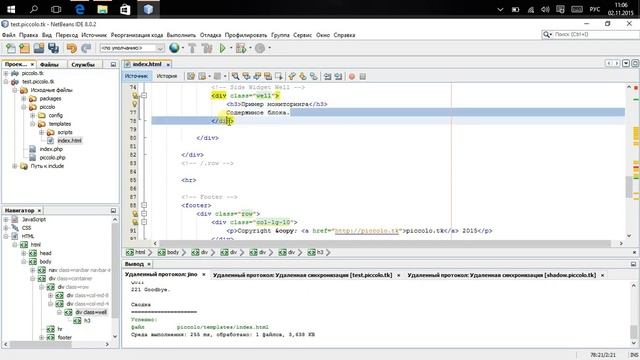Click the Find Previous Occurrence icon
Image resolution: width=640 pixels, height=360 pixels.
[x=246, y=76]
